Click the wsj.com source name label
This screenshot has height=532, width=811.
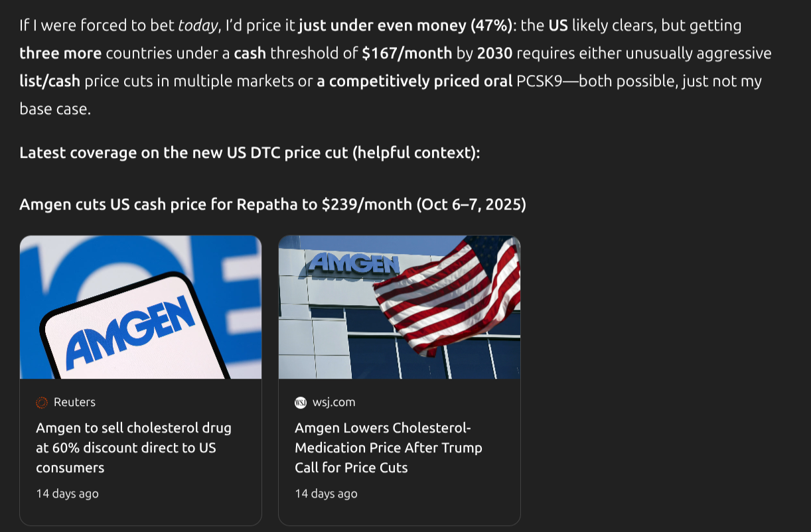click(334, 403)
